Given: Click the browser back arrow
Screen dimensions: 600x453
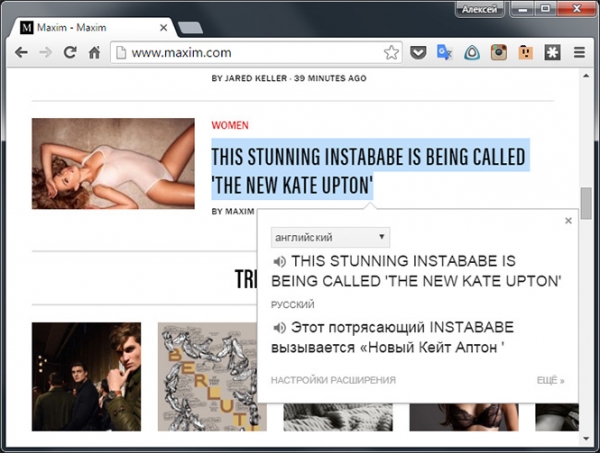Looking at the screenshot, I should [21, 52].
